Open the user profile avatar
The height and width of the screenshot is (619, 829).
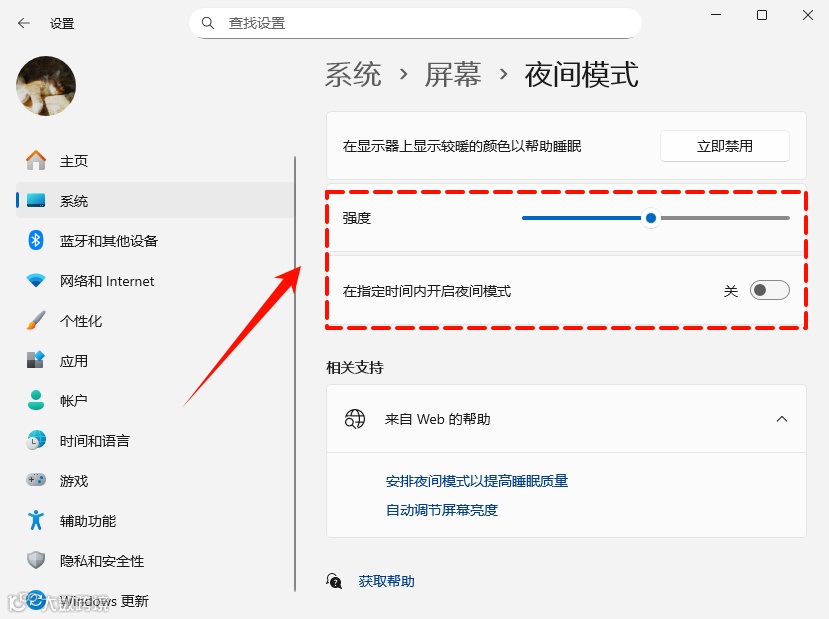click(46, 86)
